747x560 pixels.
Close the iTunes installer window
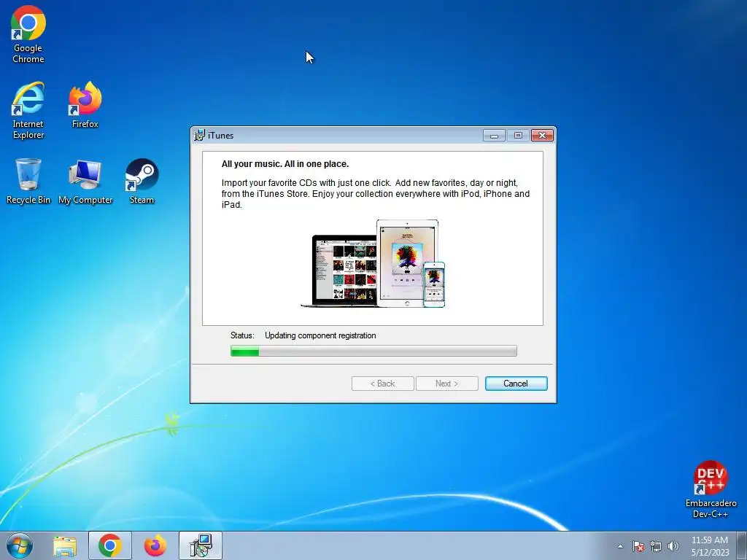[542, 135]
